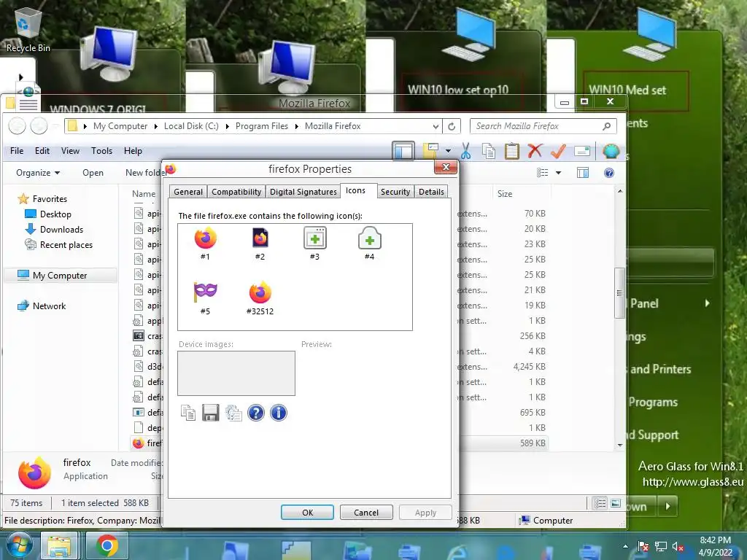This screenshot has height=560, width=747.
Task: Select Network in navigation pane
Action: 49,306
